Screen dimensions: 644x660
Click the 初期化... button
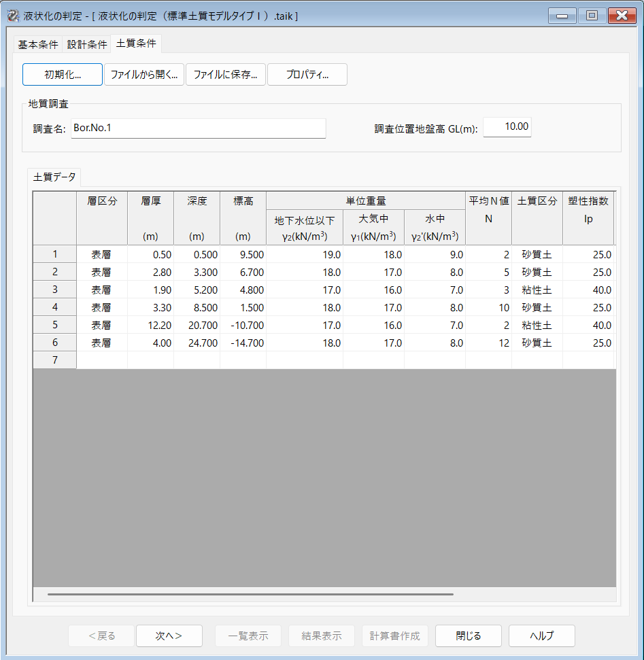coord(63,75)
